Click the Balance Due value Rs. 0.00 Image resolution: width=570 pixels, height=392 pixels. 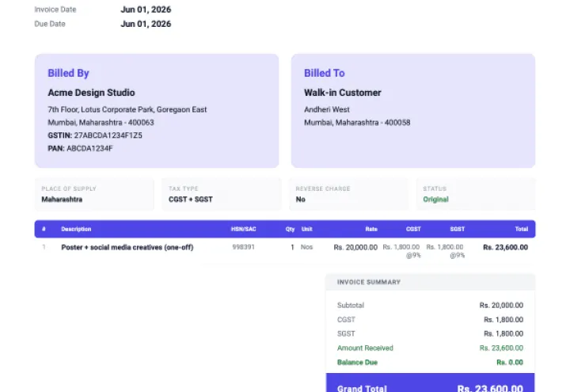tap(510, 362)
